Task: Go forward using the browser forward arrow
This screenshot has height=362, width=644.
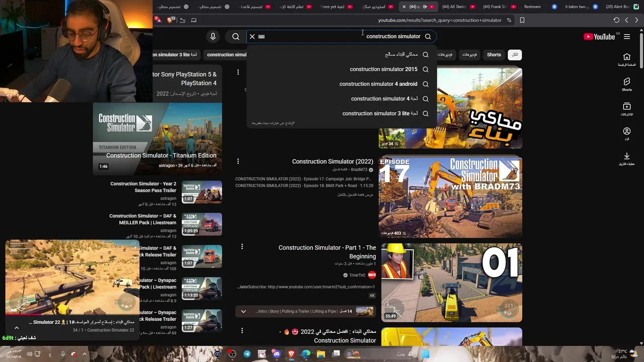Action: [626, 20]
